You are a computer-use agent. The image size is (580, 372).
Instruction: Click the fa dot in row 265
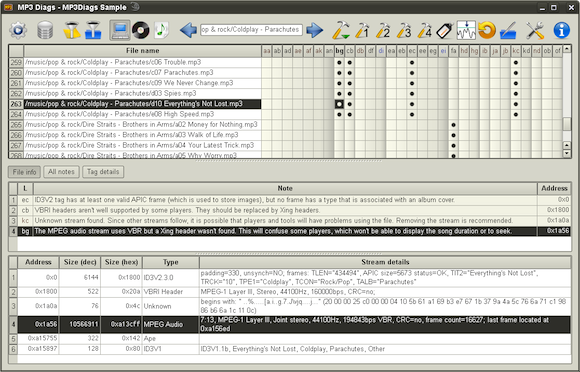[x=453, y=125]
